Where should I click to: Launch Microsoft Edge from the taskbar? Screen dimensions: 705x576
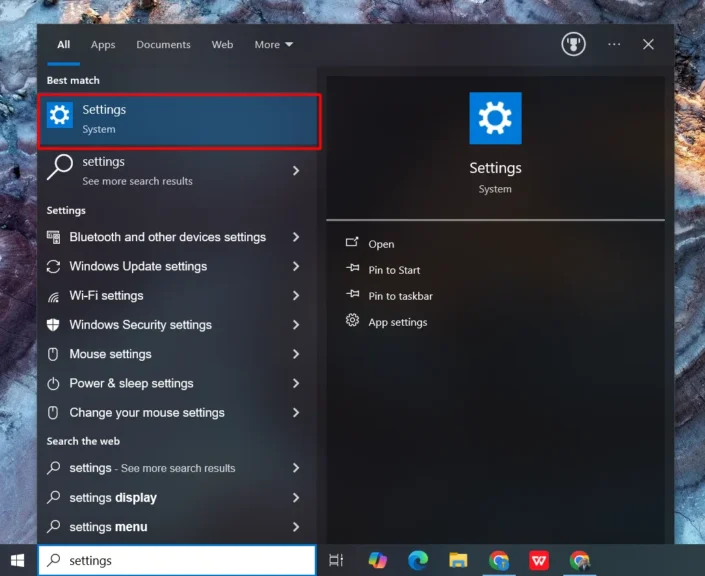pos(418,560)
